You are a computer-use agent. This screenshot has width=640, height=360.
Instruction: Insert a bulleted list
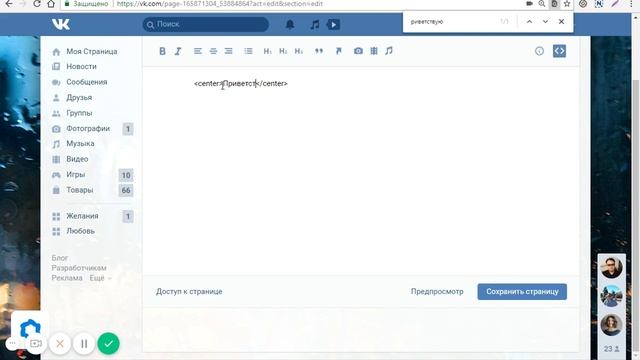point(248,51)
